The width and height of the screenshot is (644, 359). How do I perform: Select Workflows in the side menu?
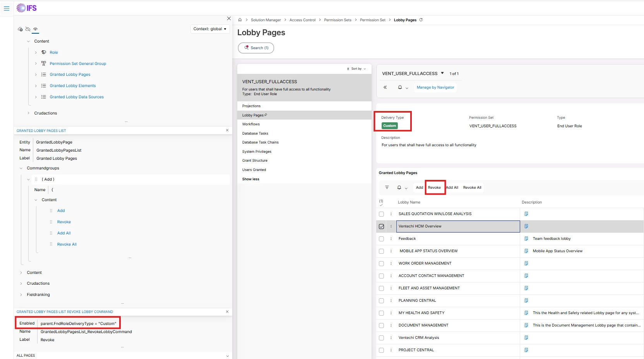(251, 124)
